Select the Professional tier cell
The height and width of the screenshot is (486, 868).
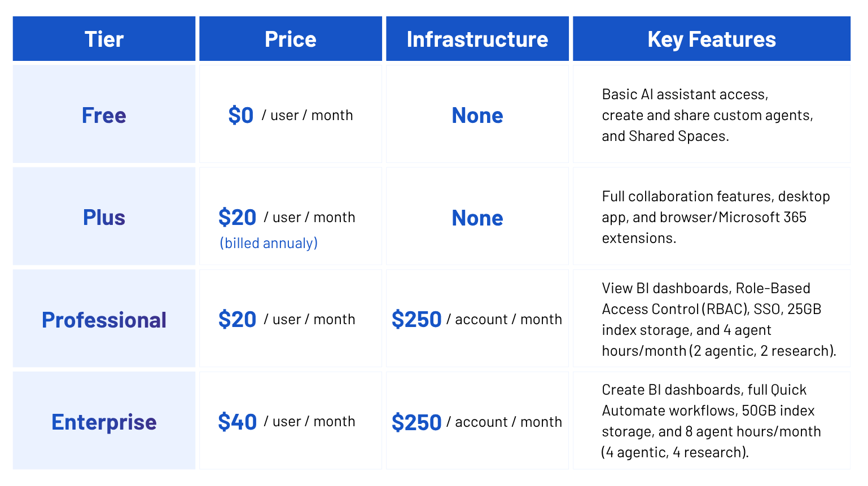point(104,319)
